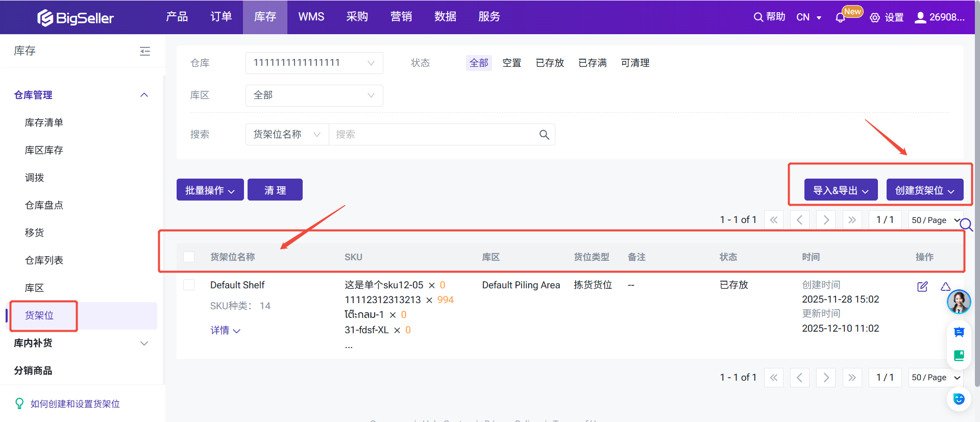Open settings via the gear icon
This screenshot has width=980, height=422.
[x=875, y=18]
